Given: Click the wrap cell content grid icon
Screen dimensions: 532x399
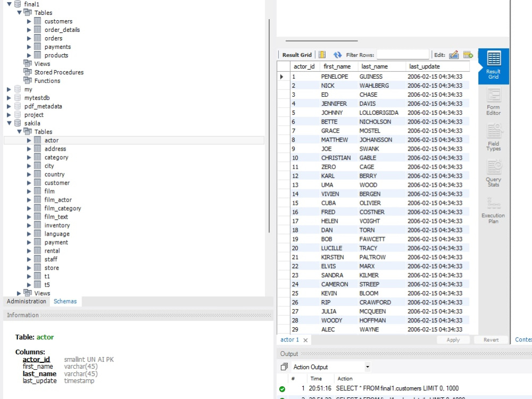Looking at the screenshot, I should point(322,55).
